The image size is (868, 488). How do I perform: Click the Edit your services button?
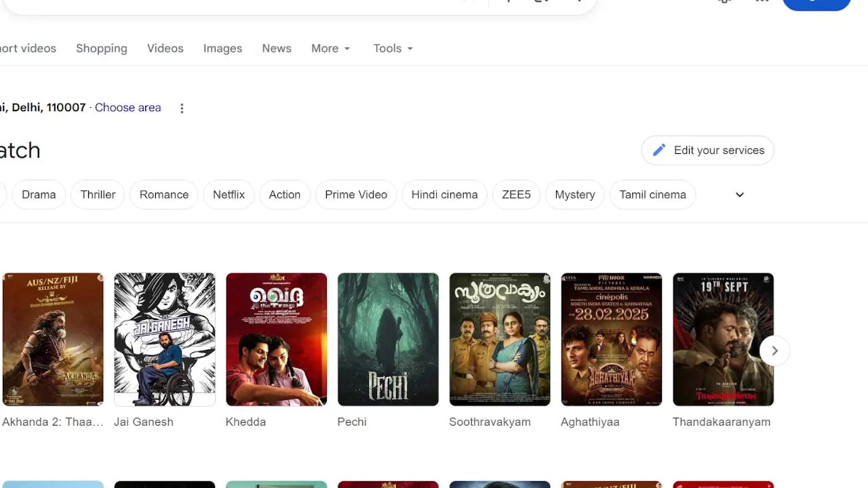click(x=707, y=150)
